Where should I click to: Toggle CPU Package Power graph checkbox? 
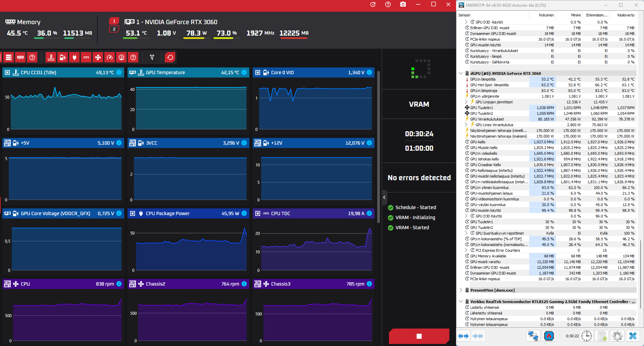click(133, 213)
